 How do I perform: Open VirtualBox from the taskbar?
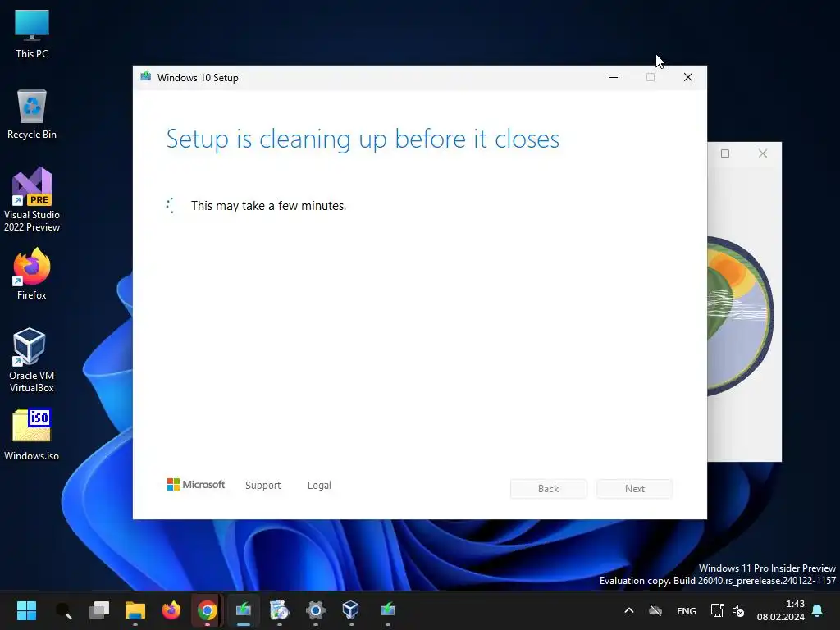point(351,610)
